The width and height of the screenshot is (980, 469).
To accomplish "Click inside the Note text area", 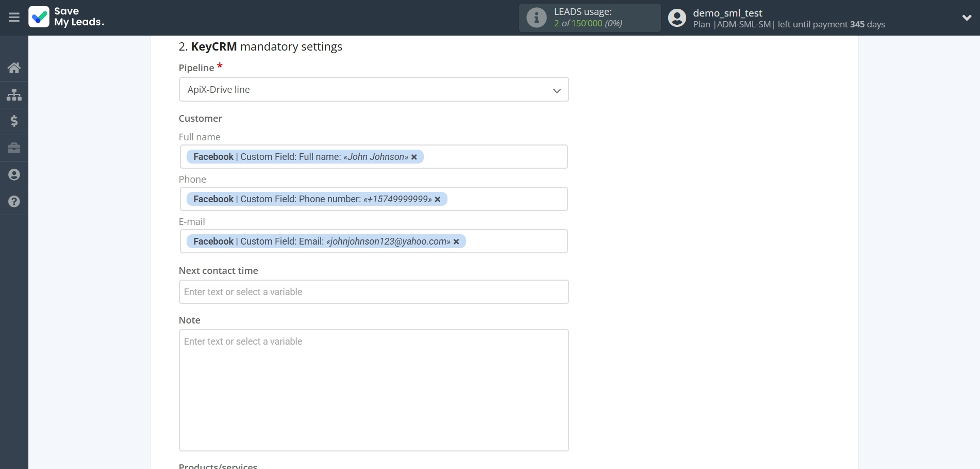I will tap(373, 391).
